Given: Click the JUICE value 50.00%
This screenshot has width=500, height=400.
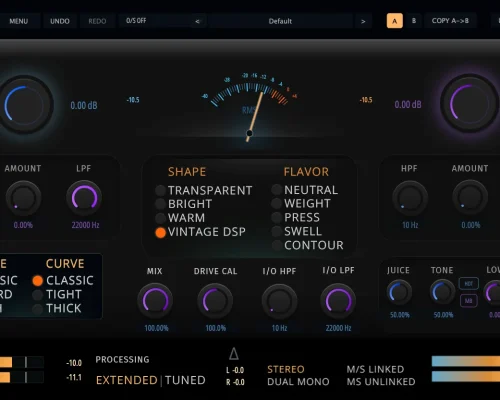Looking at the screenshot, I should coord(400,315).
